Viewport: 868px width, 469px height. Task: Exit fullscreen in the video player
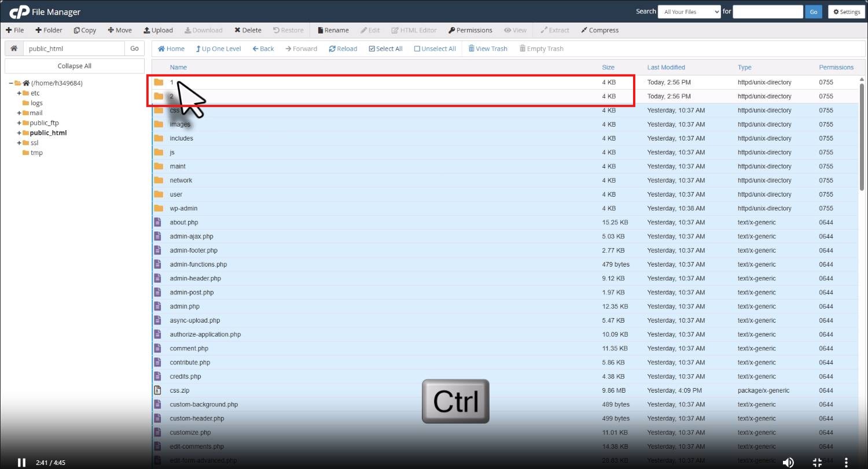pyautogui.click(x=818, y=462)
